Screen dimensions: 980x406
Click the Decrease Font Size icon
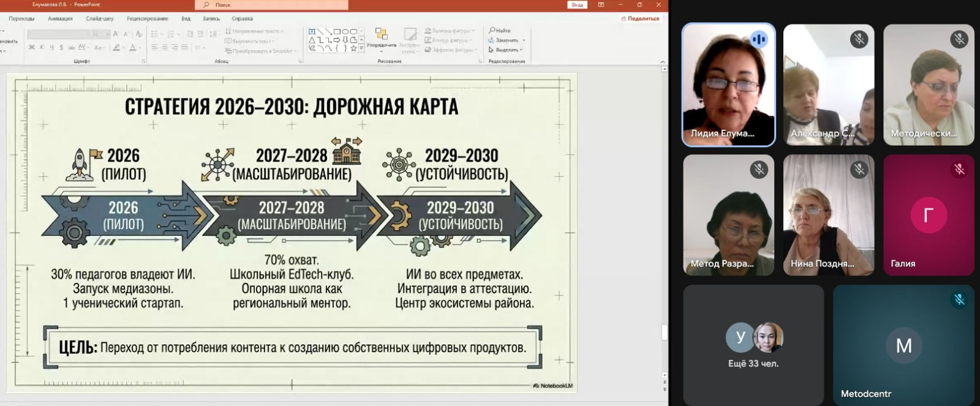click(x=126, y=34)
